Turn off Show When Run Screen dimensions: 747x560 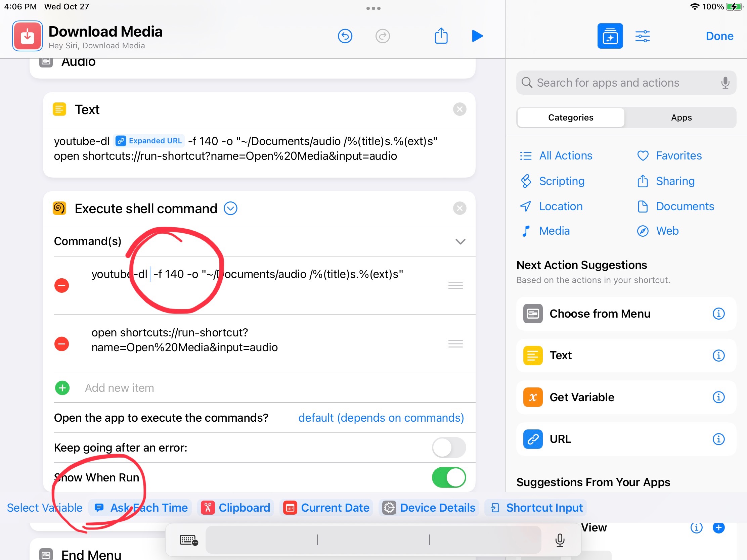click(x=448, y=477)
